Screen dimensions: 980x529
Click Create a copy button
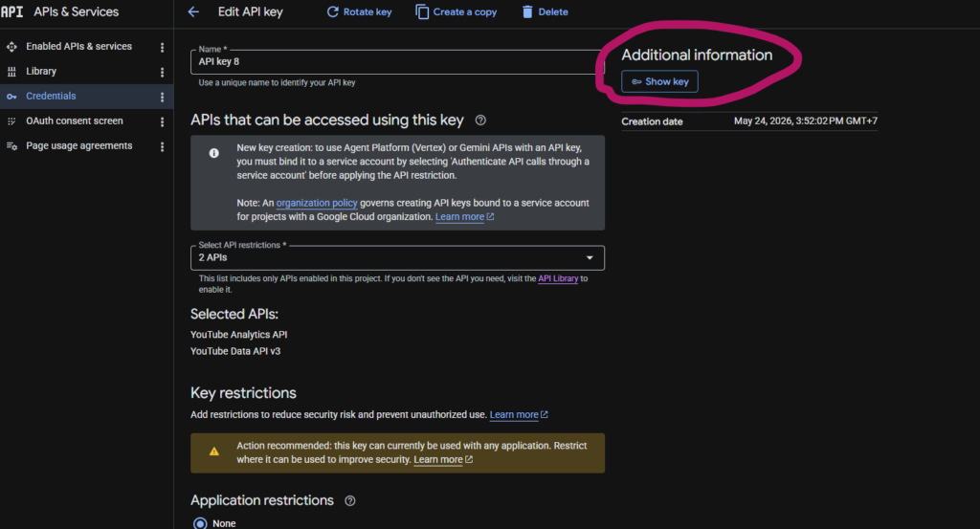[457, 11]
